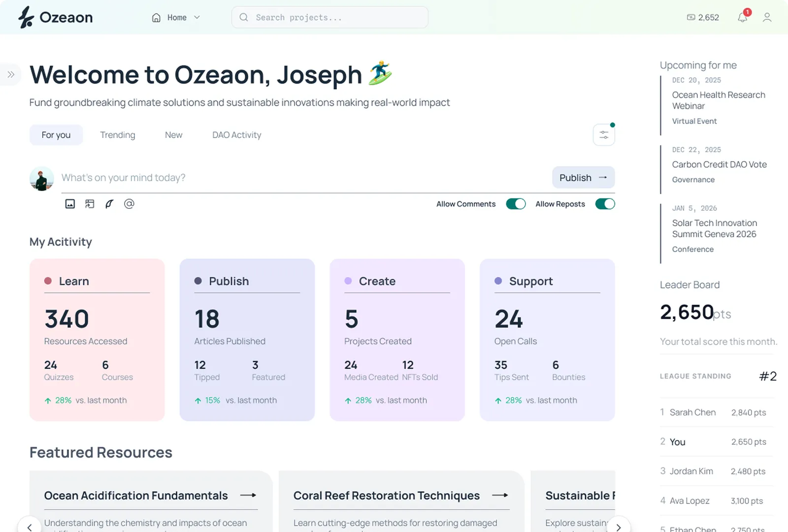Image resolution: width=788 pixels, height=532 pixels.
Task: Click the Home house icon
Action: tap(156, 18)
